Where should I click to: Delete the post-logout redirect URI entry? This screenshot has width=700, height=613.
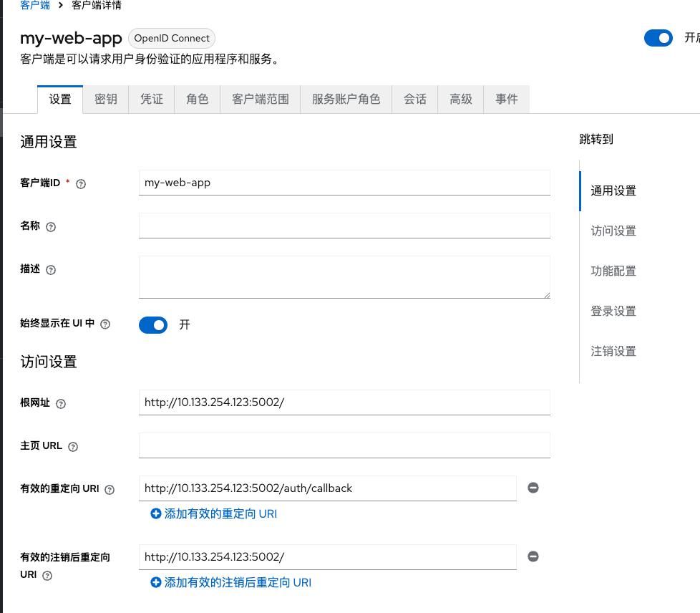[533, 556]
